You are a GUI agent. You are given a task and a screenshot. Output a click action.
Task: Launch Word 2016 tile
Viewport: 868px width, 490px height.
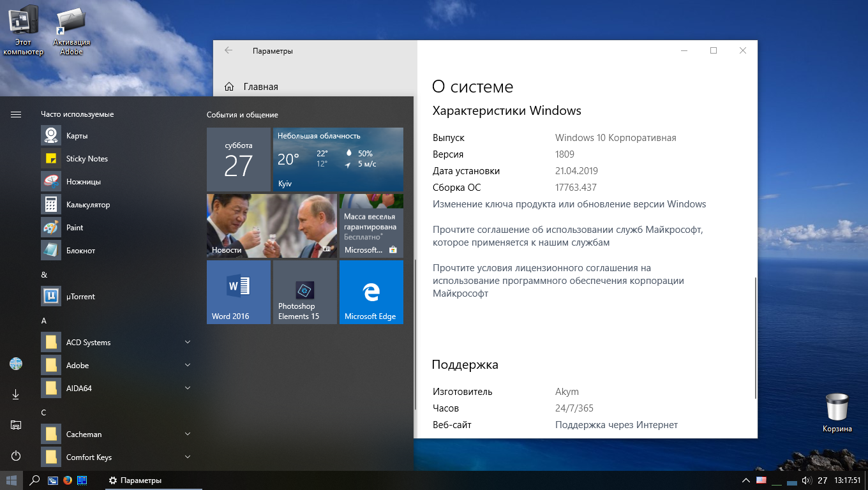click(x=239, y=292)
